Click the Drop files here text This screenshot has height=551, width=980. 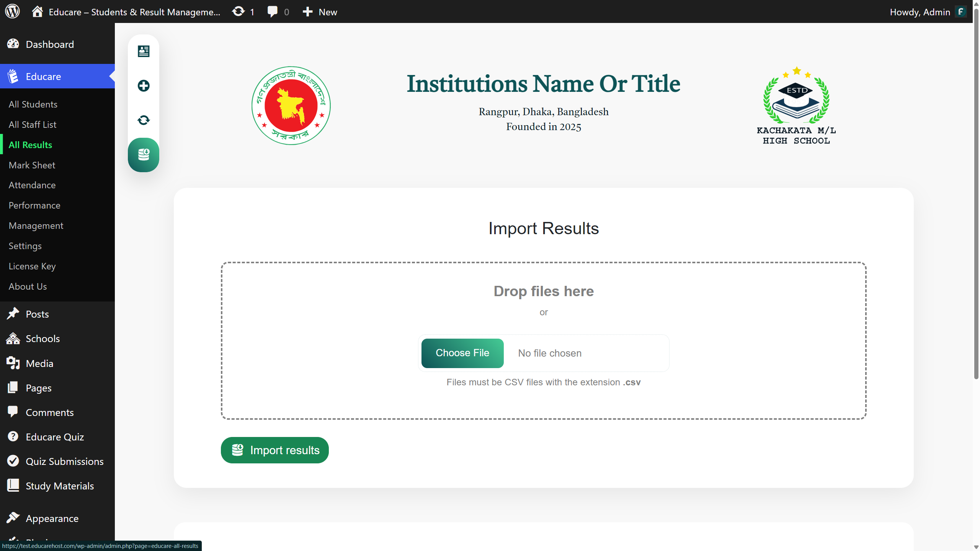[x=543, y=291]
